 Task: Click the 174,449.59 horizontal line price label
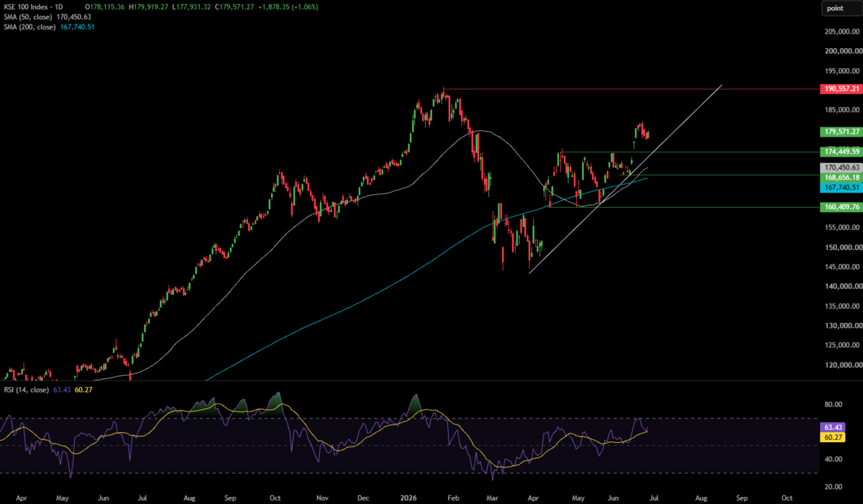pos(840,152)
